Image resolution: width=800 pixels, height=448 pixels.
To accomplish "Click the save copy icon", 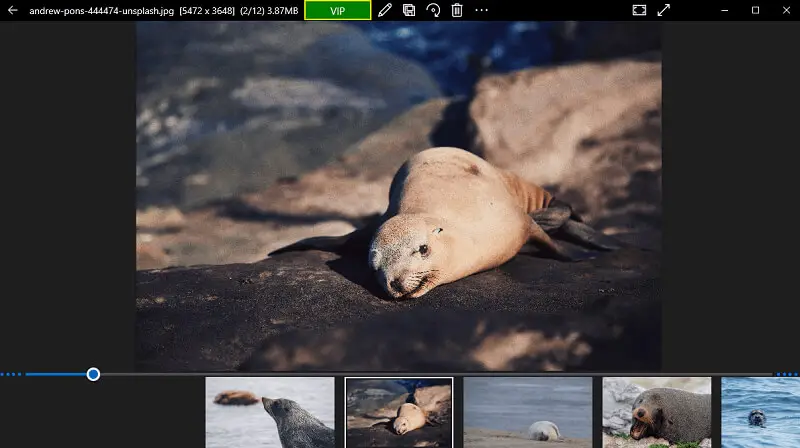I will [x=409, y=10].
